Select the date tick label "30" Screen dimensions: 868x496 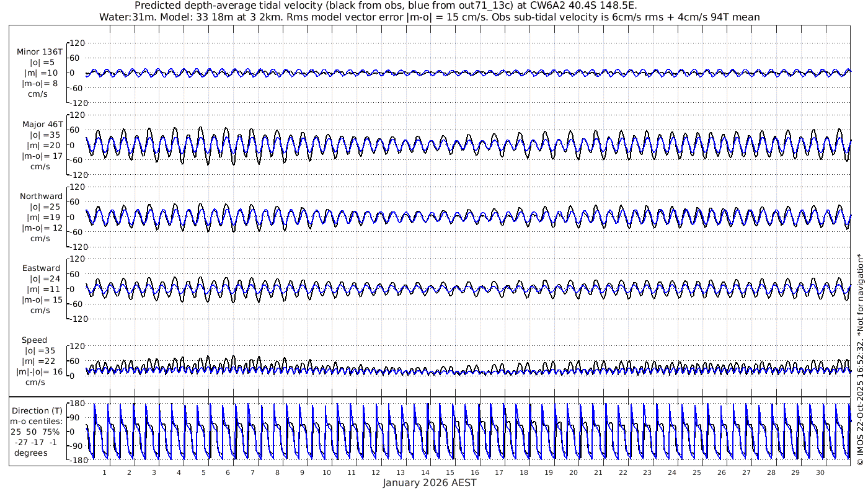click(x=820, y=472)
